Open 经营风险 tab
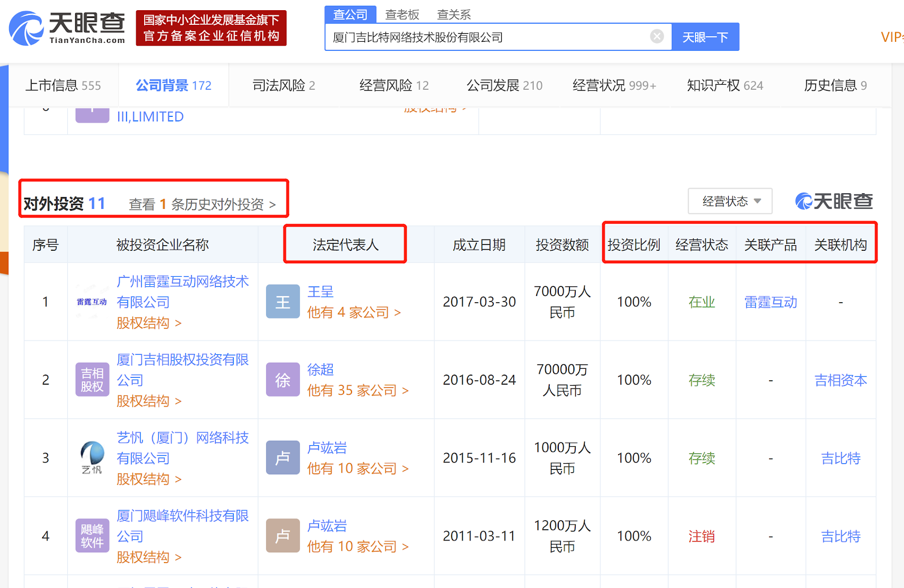 tap(394, 85)
